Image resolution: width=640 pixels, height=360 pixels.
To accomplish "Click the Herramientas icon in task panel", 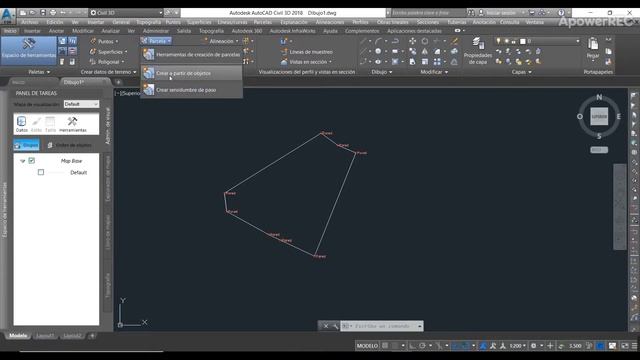I will coord(73,124).
